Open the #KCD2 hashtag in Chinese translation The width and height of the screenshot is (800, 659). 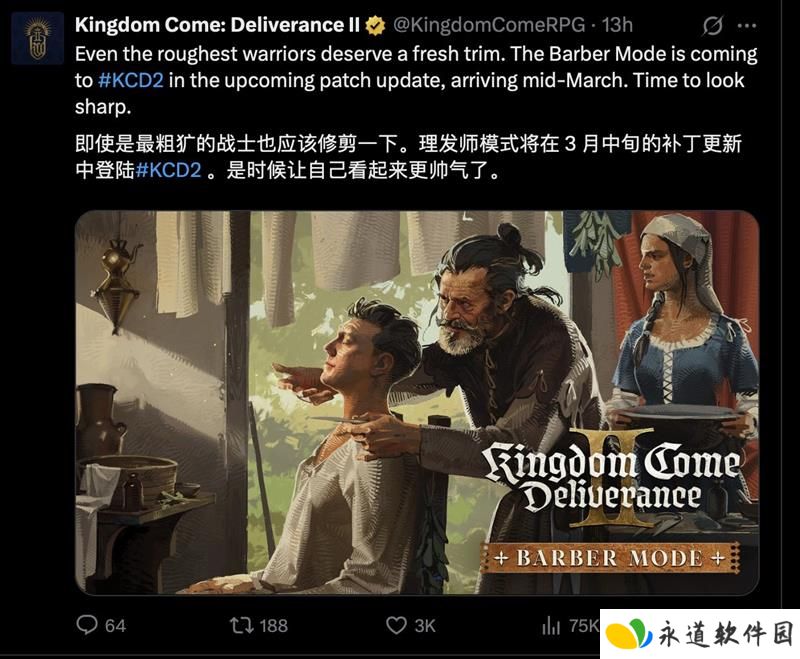pos(169,170)
